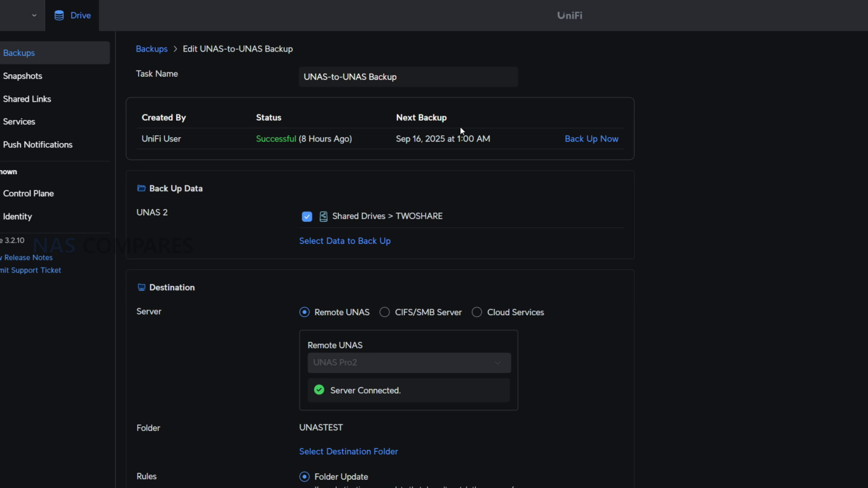Image resolution: width=868 pixels, height=488 pixels.
Task: Open Snapshots in the sidebar
Action: pos(22,76)
